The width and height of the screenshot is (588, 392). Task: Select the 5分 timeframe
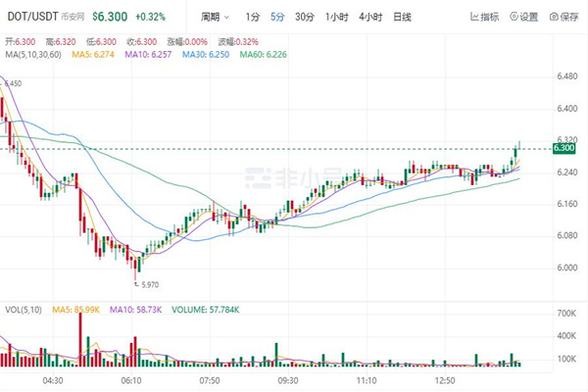pyautogui.click(x=278, y=18)
